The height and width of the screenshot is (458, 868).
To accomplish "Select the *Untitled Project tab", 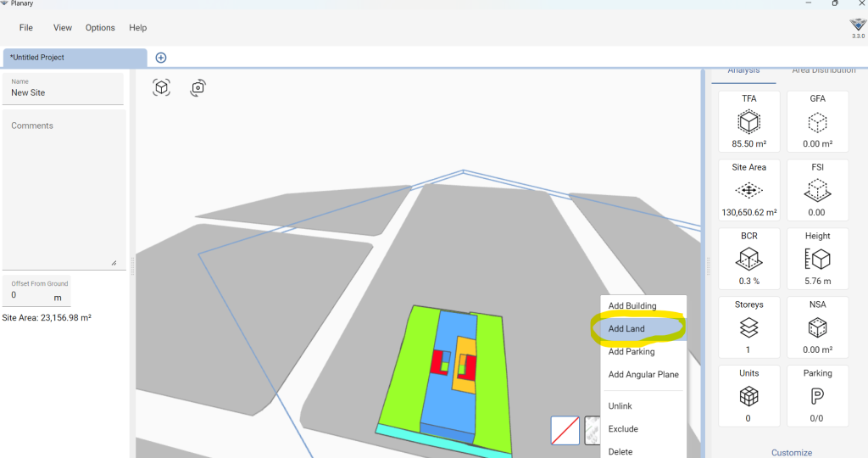I will tap(75, 58).
